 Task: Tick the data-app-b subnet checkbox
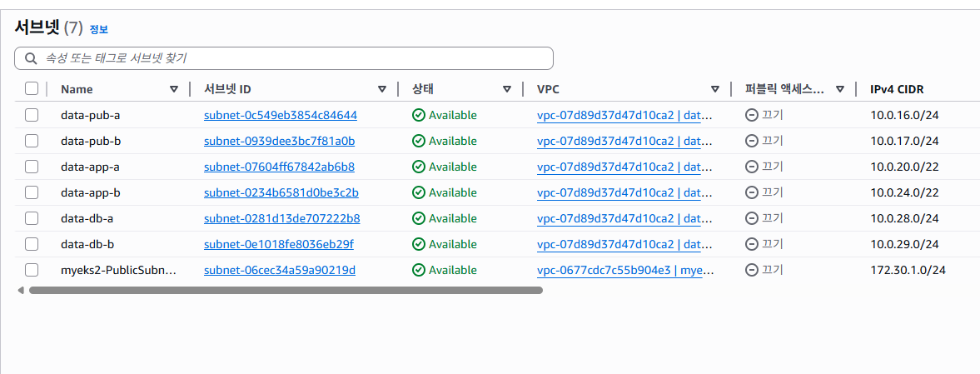point(32,192)
